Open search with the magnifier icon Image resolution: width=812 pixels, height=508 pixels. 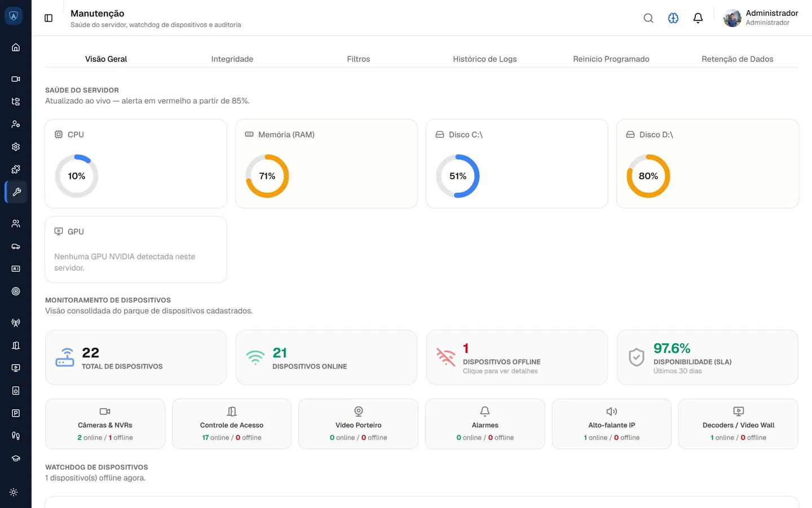pyautogui.click(x=648, y=18)
